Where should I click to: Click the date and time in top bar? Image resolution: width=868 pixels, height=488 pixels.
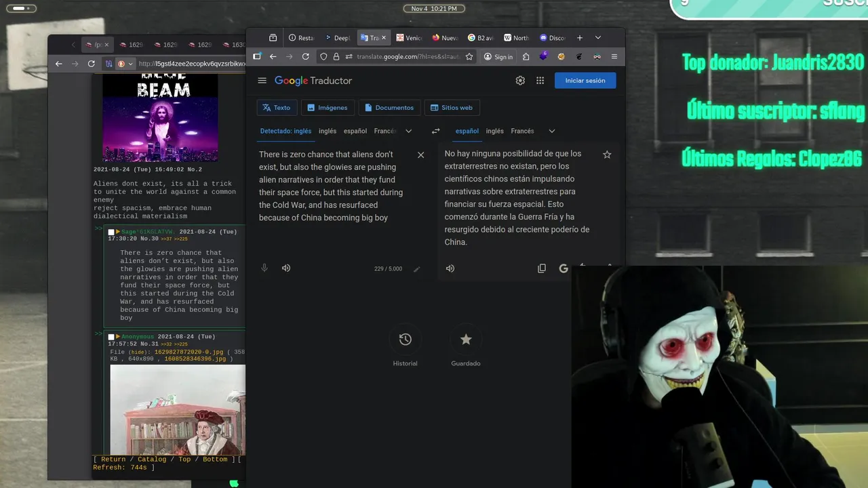point(434,9)
